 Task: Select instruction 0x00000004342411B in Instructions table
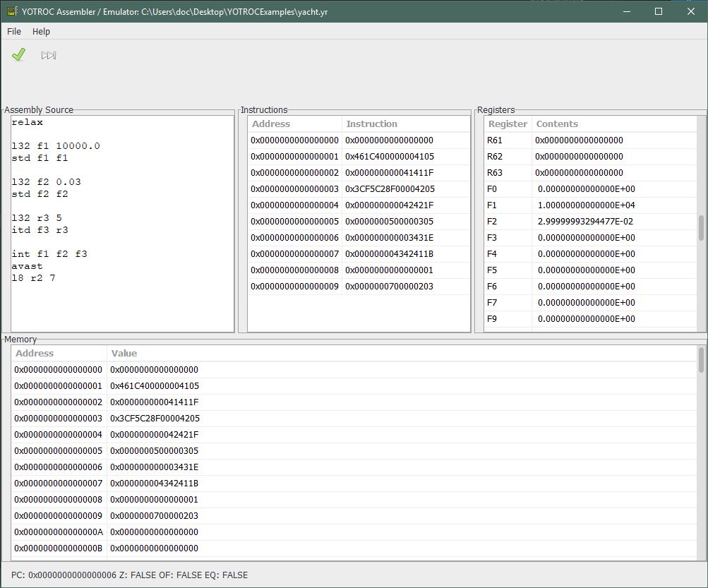(389, 254)
